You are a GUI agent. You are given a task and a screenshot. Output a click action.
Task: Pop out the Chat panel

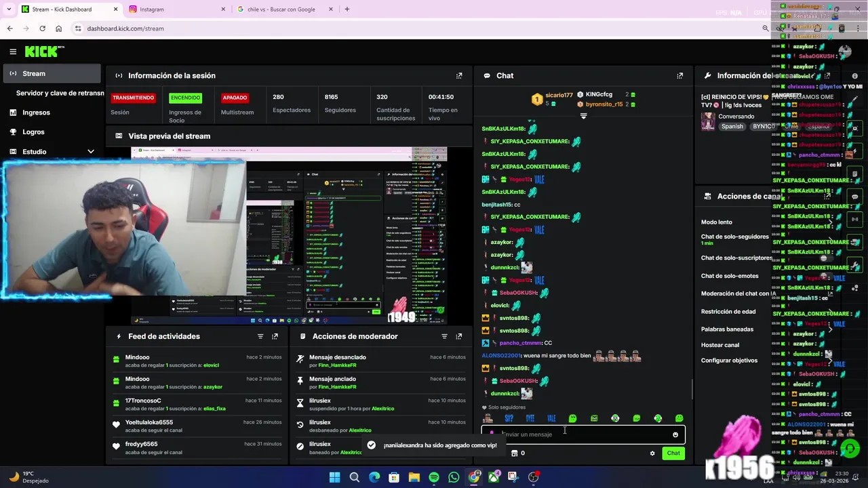tap(680, 76)
